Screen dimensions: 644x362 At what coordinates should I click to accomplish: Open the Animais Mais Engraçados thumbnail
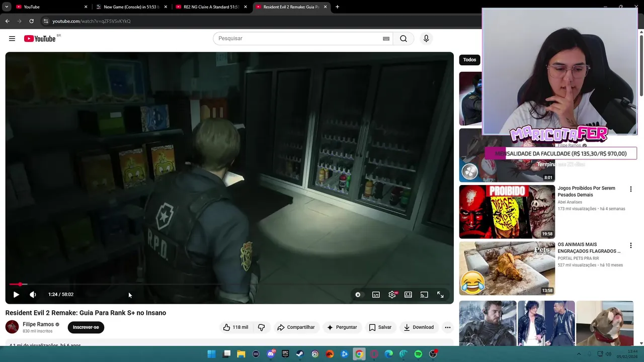(x=507, y=268)
